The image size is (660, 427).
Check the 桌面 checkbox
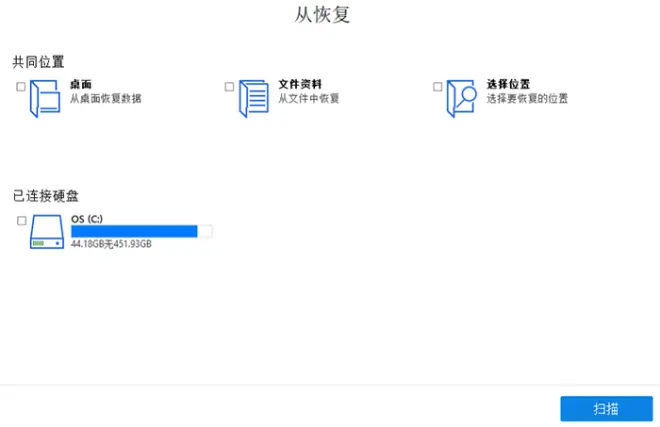pos(21,87)
